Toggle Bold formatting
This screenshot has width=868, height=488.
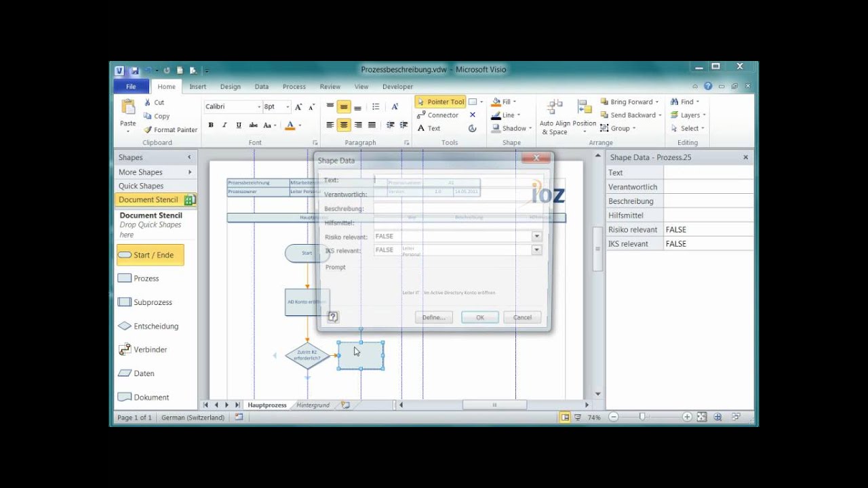pyautogui.click(x=211, y=125)
